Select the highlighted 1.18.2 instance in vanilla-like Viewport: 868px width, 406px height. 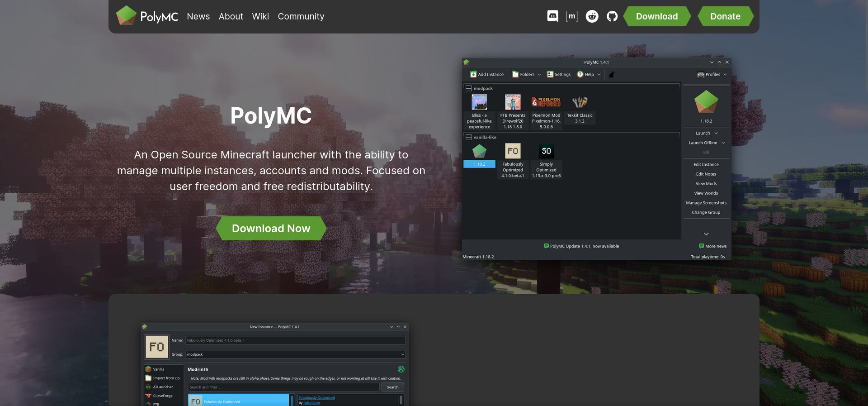click(x=479, y=164)
